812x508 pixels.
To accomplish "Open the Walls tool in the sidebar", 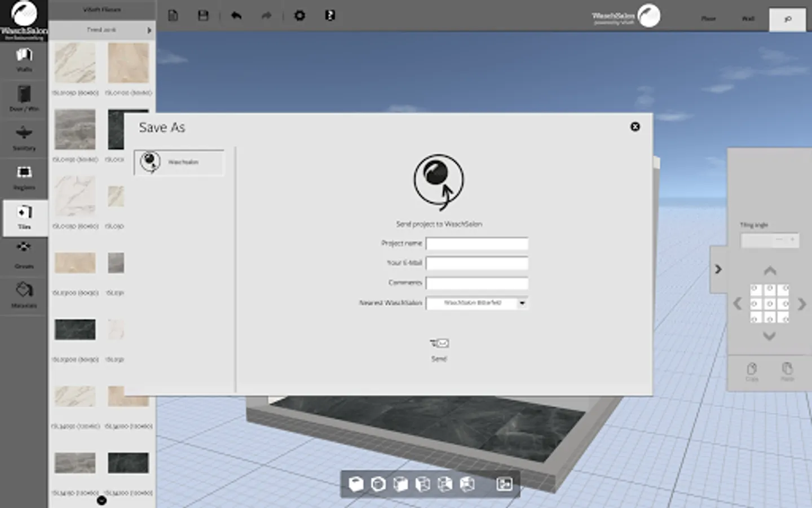I will click(24, 59).
